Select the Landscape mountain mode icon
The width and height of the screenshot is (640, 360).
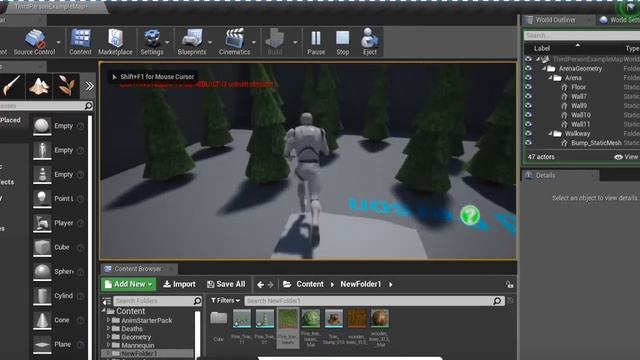coord(39,86)
